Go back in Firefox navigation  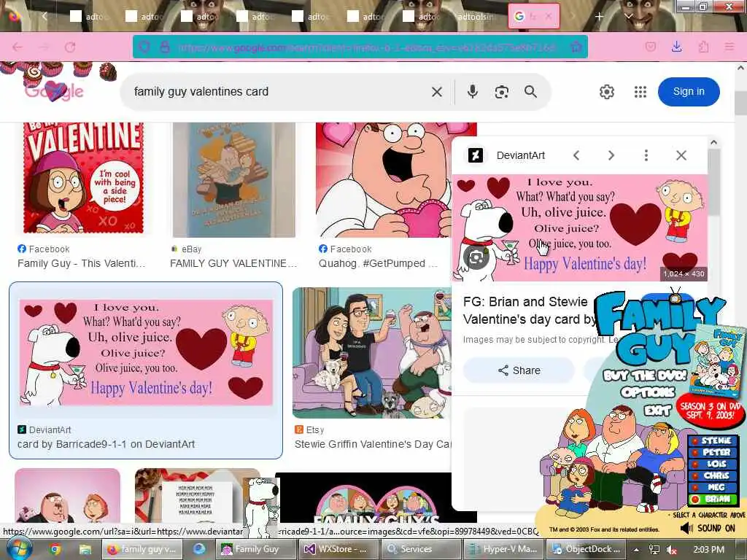18,47
